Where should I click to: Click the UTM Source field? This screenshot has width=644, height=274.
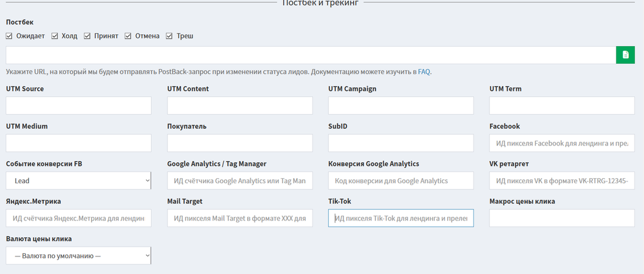pos(79,106)
